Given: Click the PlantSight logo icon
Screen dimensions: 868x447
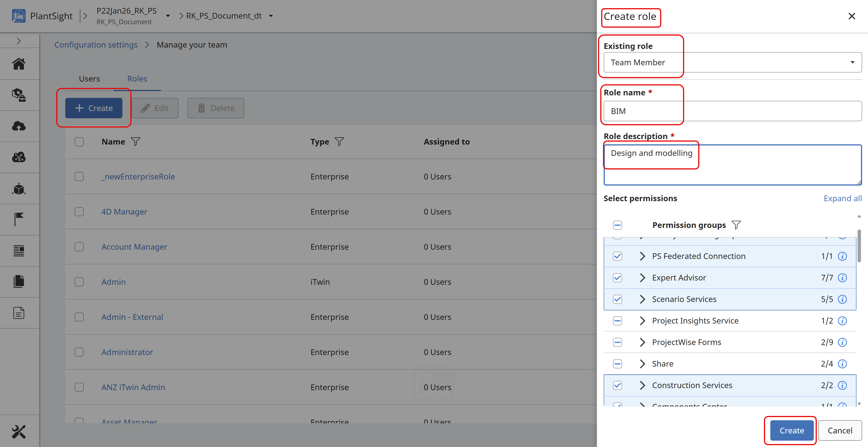Looking at the screenshot, I should pyautogui.click(x=19, y=16).
